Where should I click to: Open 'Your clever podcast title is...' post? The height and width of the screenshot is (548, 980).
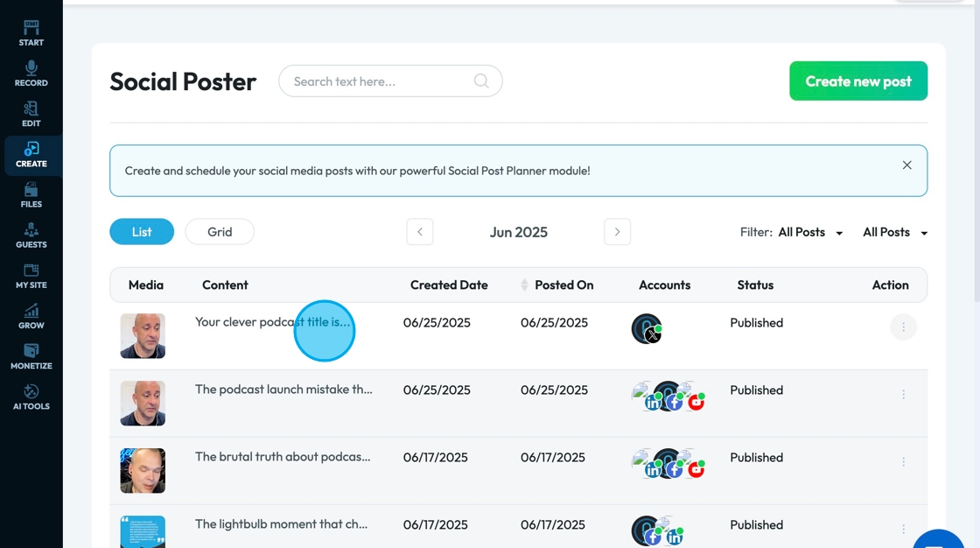(272, 321)
